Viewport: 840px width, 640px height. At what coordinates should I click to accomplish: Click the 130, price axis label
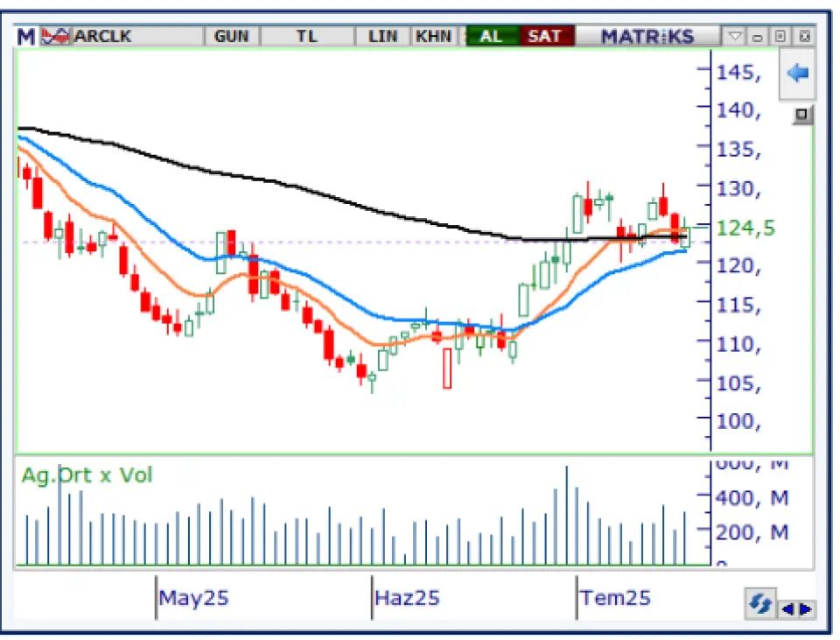click(738, 189)
